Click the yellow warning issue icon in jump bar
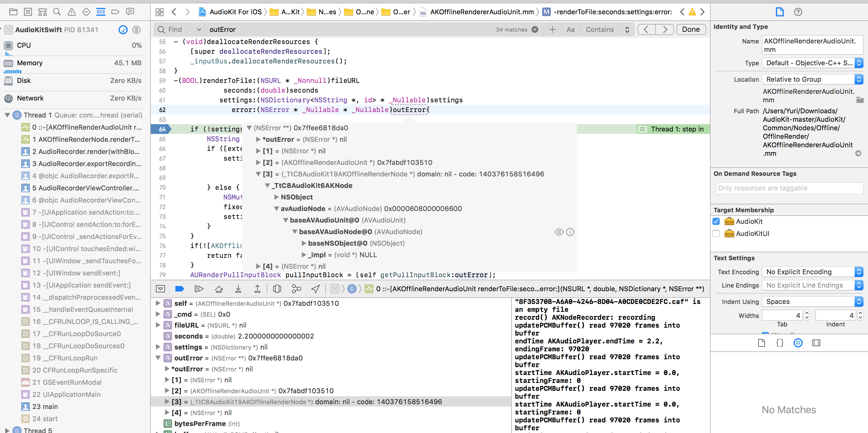Screen dimensions: 868x433 point(692,12)
